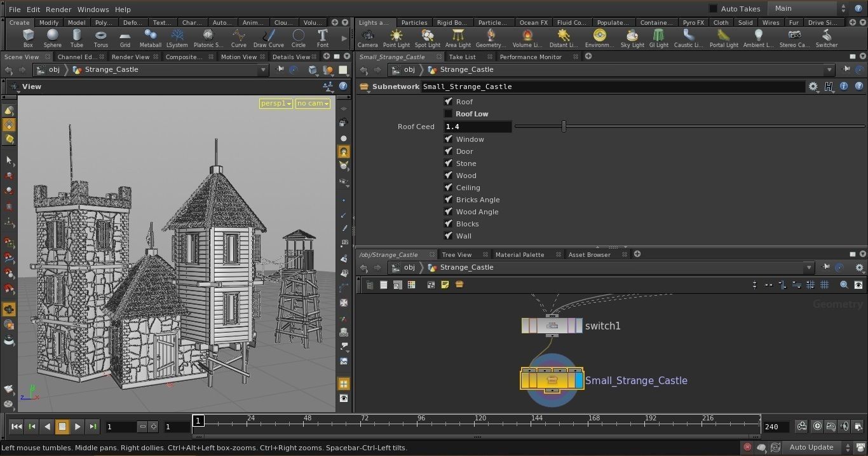This screenshot has height=456, width=868.
Task: Open the no cam camera dropdown
Action: coord(313,103)
